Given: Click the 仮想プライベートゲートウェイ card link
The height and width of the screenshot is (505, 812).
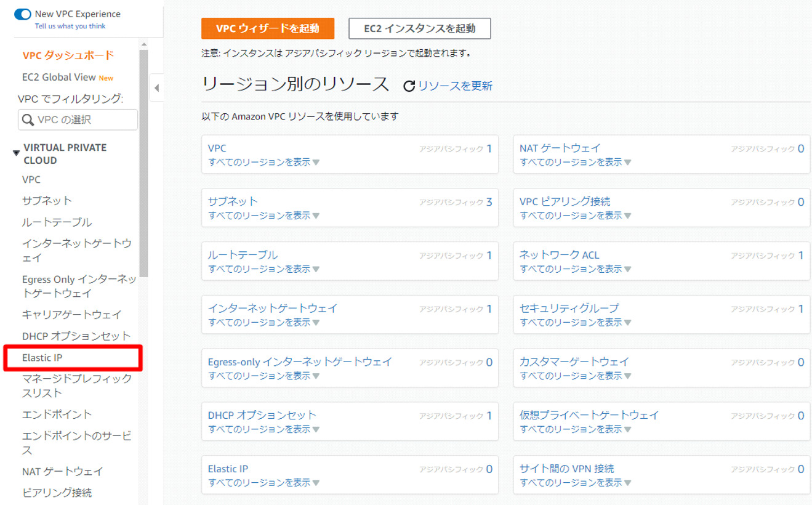Looking at the screenshot, I should coord(589,415).
